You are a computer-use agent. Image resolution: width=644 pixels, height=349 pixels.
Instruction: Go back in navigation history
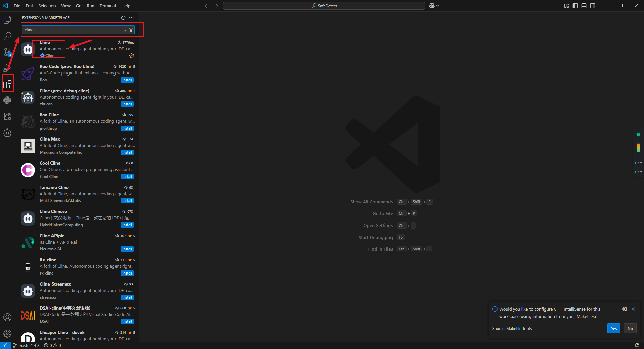207,6
